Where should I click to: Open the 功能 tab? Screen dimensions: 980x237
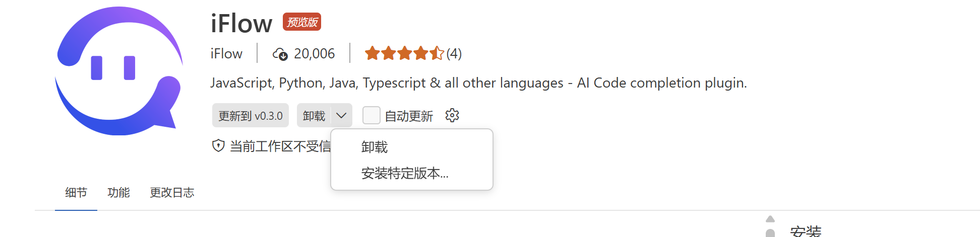tap(118, 193)
